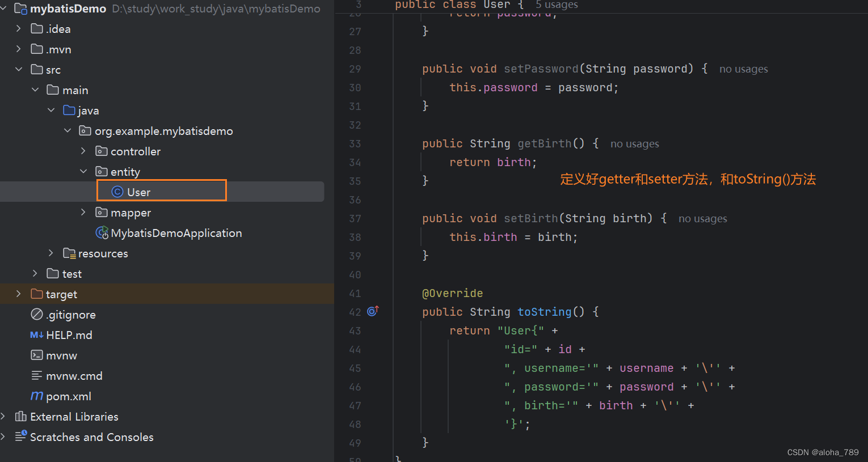Click the mapper package icon
Viewport: 868px width, 462px height.
coord(102,212)
